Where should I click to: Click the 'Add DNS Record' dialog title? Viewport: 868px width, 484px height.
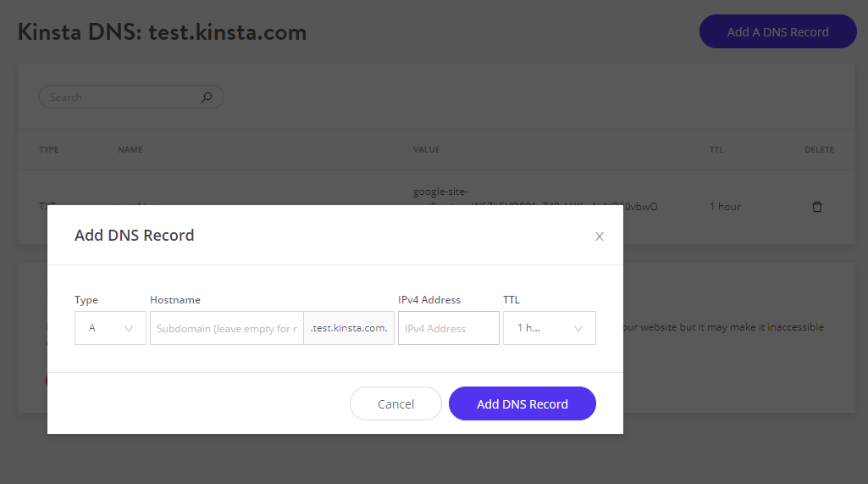point(135,235)
